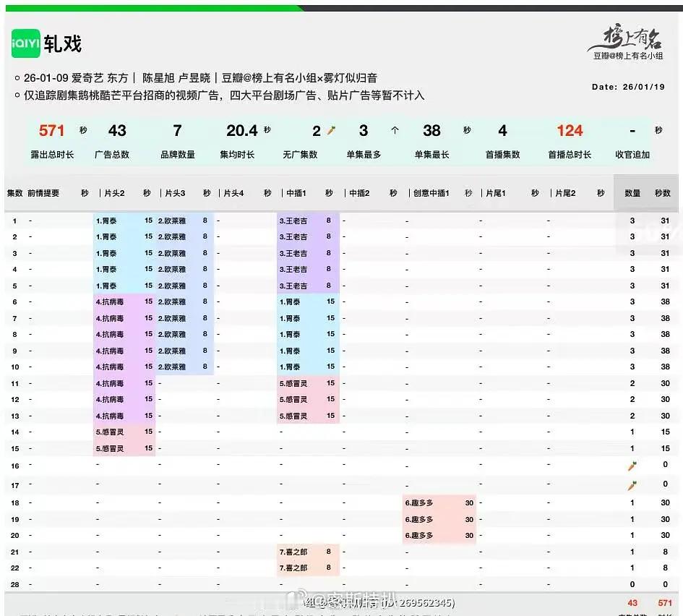Click the 露出总时长 label
The height and width of the screenshot is (616, 683).
pos(52,155)
